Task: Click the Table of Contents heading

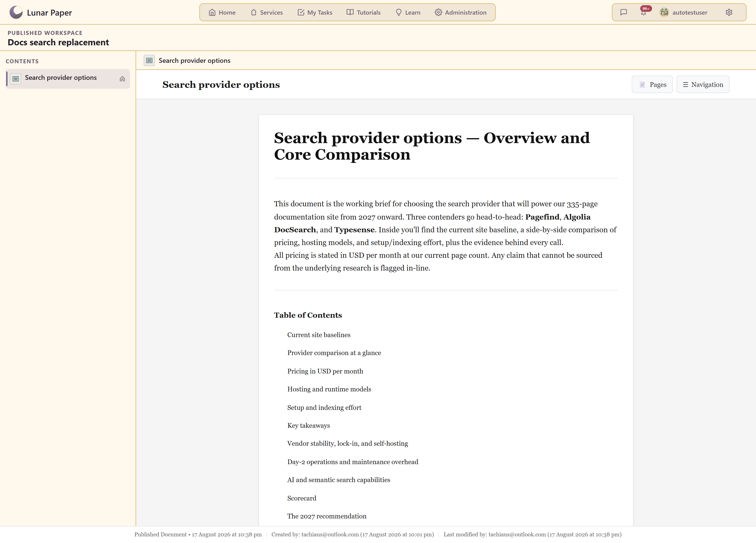Action: coord(308,315)
